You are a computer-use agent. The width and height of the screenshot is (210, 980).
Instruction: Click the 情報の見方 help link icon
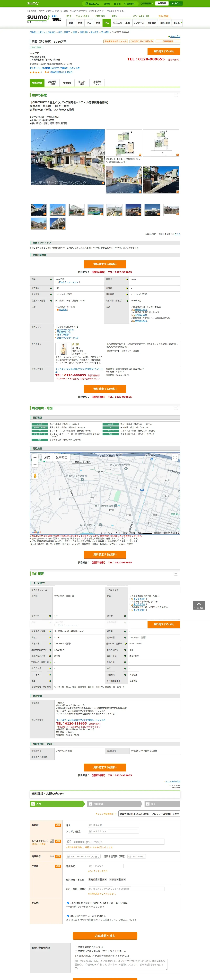tap(169, 37)
